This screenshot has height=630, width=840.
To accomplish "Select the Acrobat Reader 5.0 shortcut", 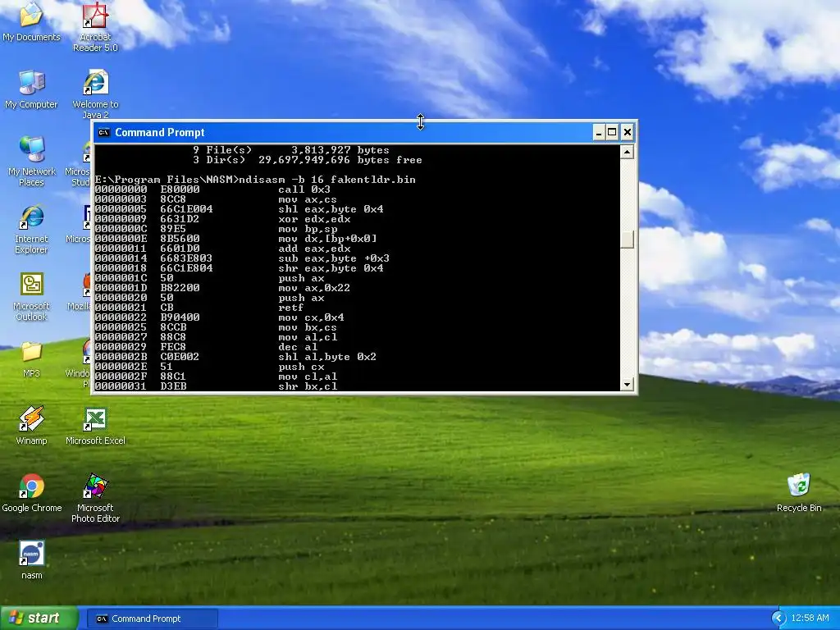I will click(95, 27).
